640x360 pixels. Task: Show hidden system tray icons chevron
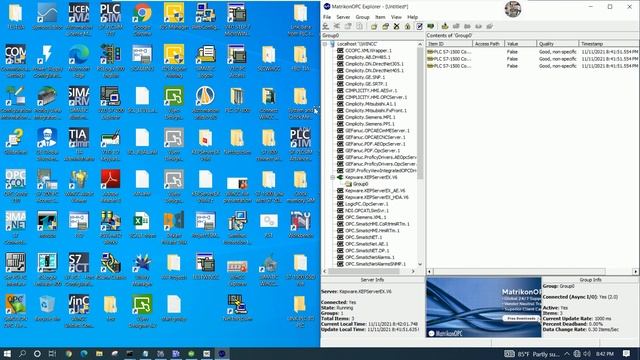pyautogui.click(x=567, y=353)
